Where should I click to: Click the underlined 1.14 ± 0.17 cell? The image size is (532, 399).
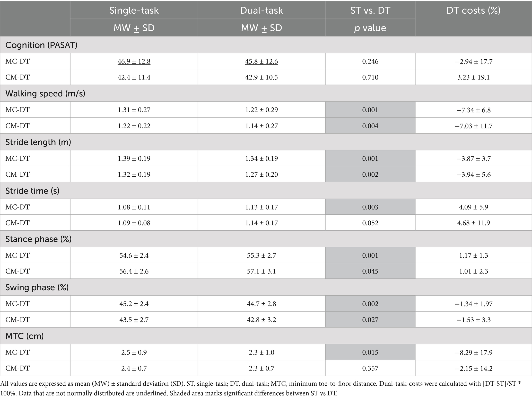(x=261, y=223)
